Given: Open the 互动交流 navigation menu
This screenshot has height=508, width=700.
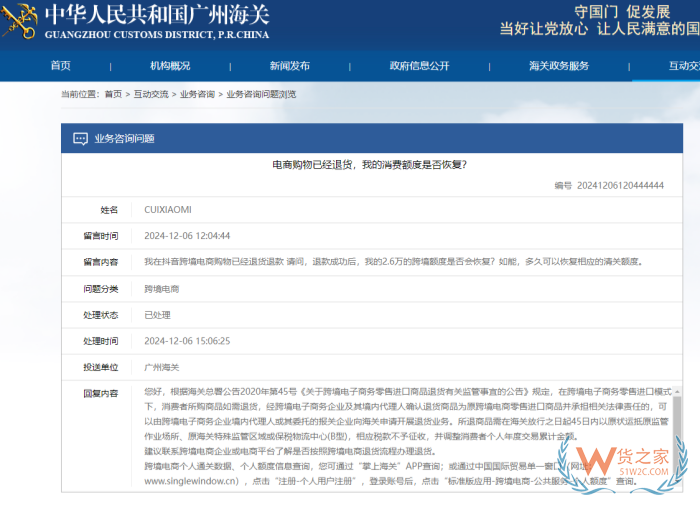Looking at the screenshot, I should click(684, 66).
